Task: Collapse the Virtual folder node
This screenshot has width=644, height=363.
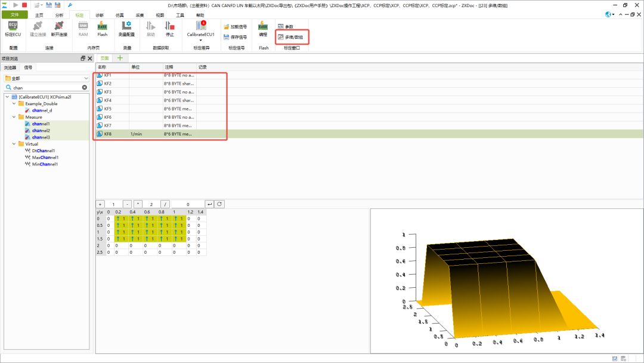Action: coord(13,144)
